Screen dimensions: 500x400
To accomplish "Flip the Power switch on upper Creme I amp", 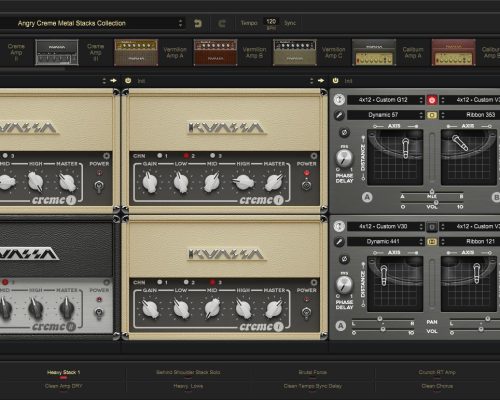I will pyautogui.click(x=306, y=185).
